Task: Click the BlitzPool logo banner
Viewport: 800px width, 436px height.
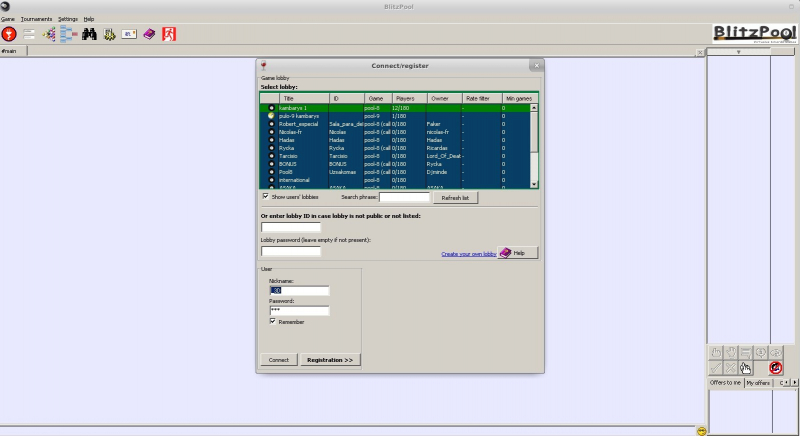Action: pyautogui.click(x=754, y=34)
